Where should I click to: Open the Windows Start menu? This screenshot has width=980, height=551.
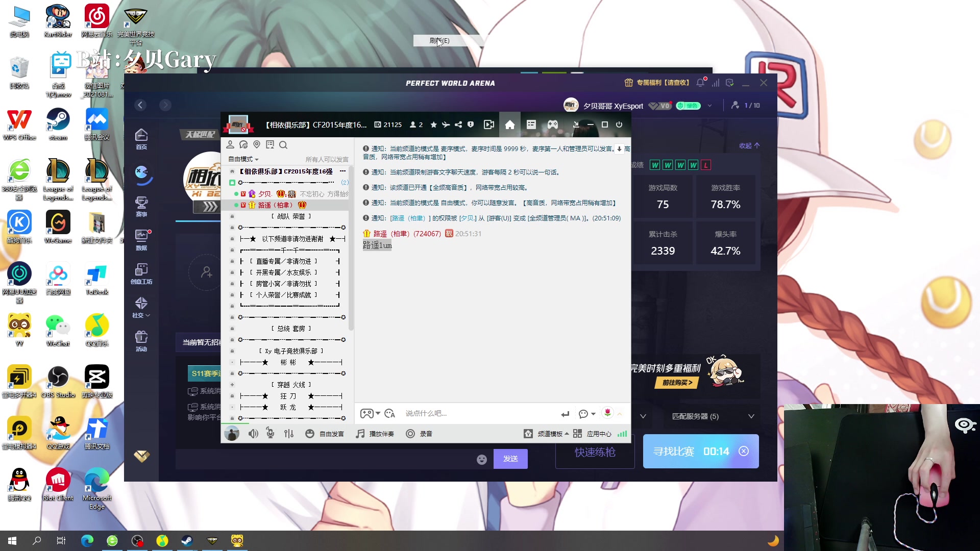point(12,540)
